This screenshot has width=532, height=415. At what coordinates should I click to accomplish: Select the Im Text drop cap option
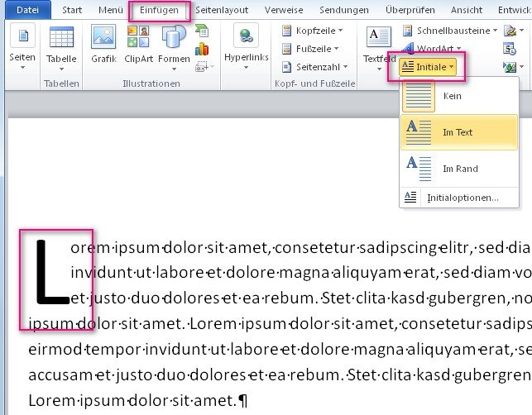coord(459,132)
